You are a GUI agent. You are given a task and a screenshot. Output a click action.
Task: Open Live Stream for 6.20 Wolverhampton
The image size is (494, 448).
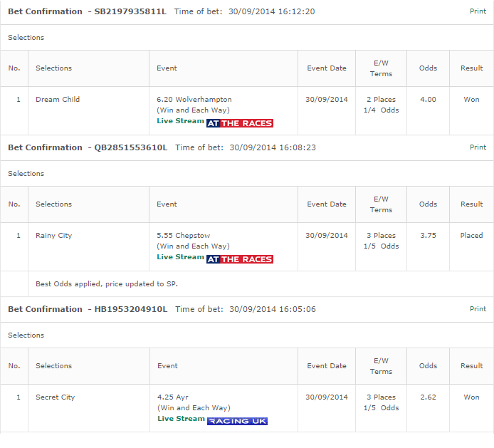pyautogui.click(x=180, y=121)
